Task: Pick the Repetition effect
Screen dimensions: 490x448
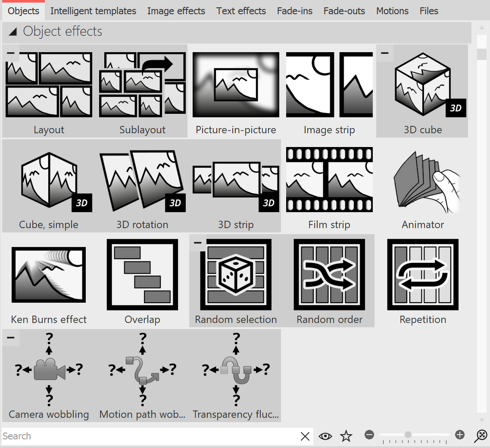Action: [x=423, y=274]
